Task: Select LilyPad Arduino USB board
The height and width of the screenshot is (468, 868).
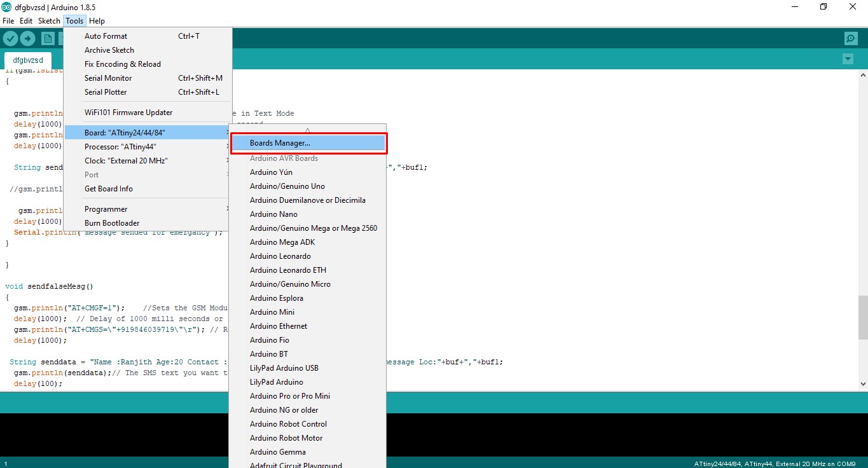Action: (308, 368)
